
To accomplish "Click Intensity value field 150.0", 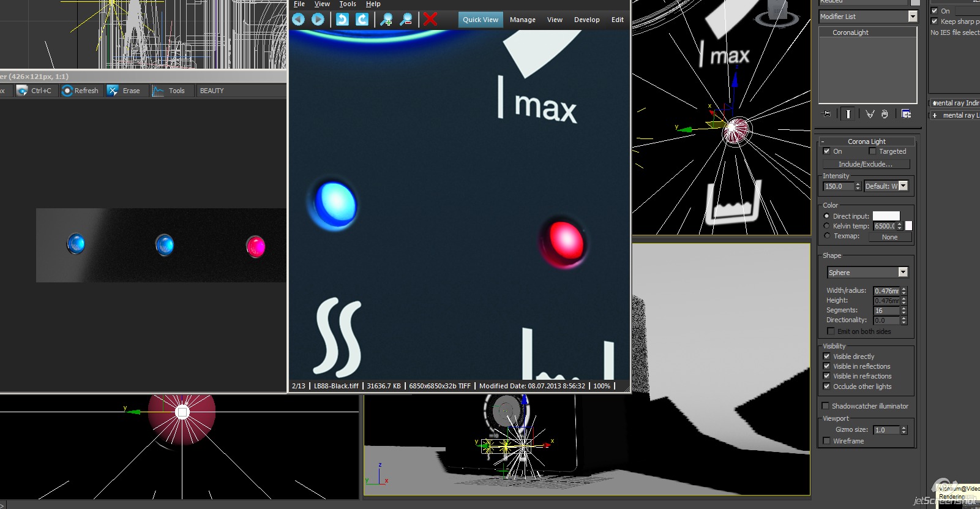I will click(838, 186).
